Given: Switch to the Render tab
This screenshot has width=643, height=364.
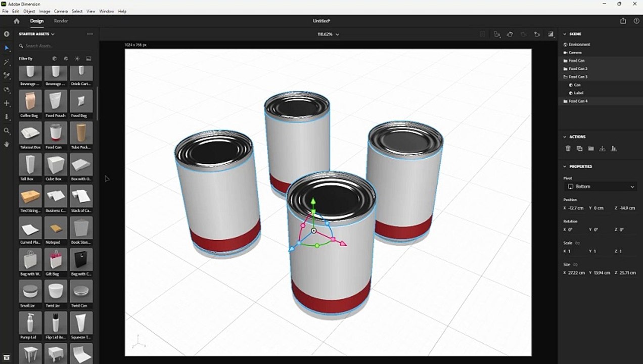Looking at the screenshot, I should pyautogui.click(x=61, y=21).
